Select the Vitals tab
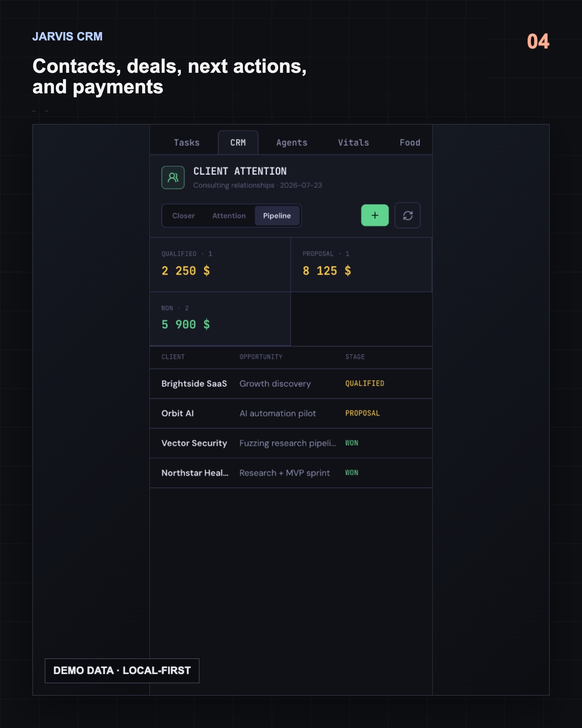 click(x=353, y=143)
